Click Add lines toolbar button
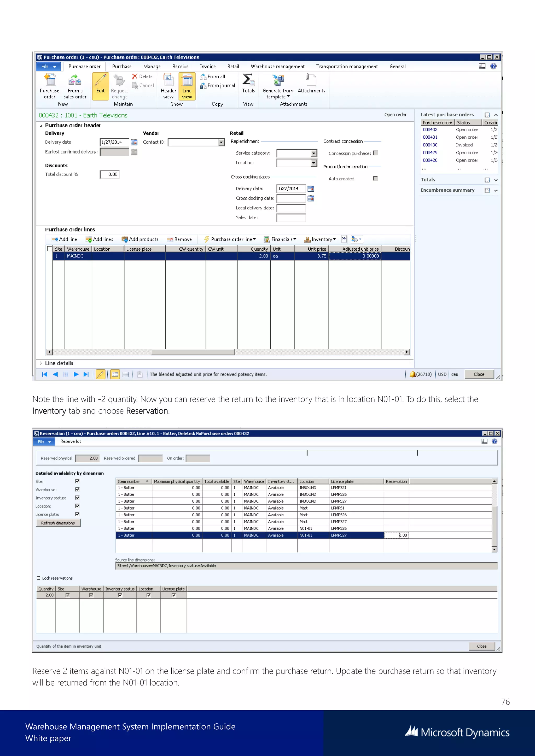This screenshot has height=756, width=535. click(99, 239)
